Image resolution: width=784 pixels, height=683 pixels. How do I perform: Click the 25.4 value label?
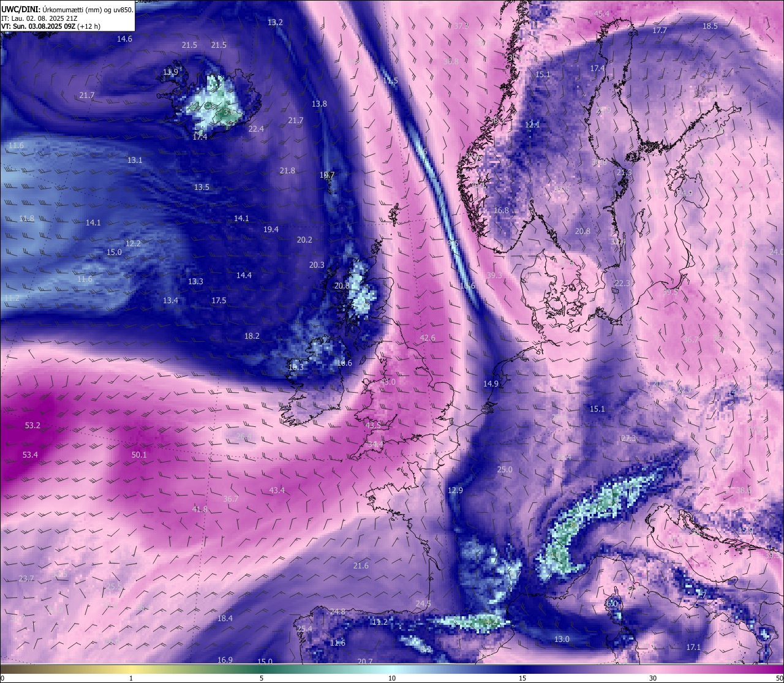tap(304, 628)
